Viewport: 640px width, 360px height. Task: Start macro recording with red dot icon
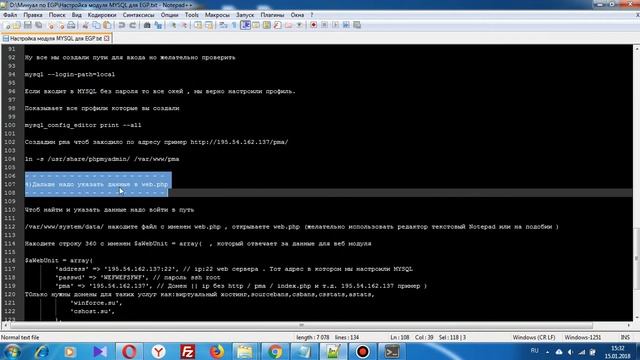(x=313, y=25)
